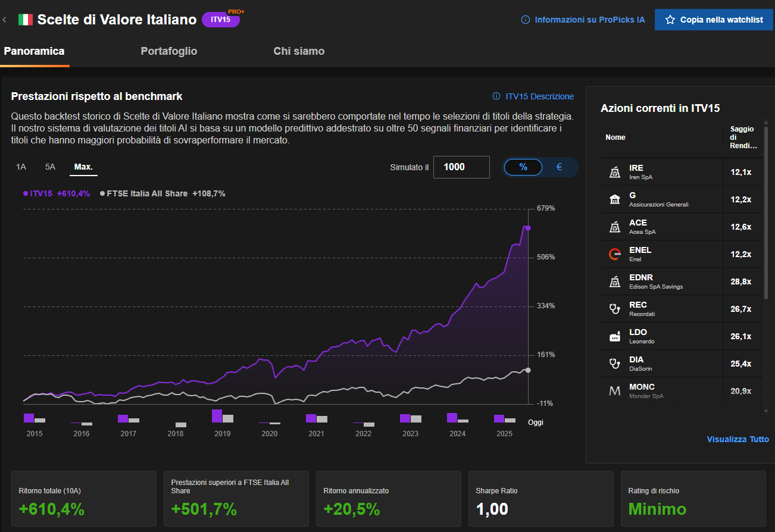
Task: Open Informazioni su ProPicks IA link
Action: pyautogui.click(x=589, y=20)
